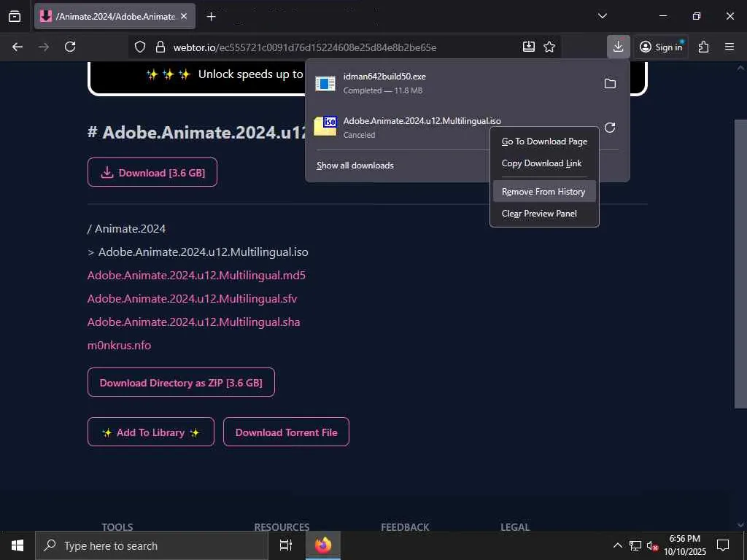Click Download Directory as ZIP [3.6 GB]

coord(181,382)
